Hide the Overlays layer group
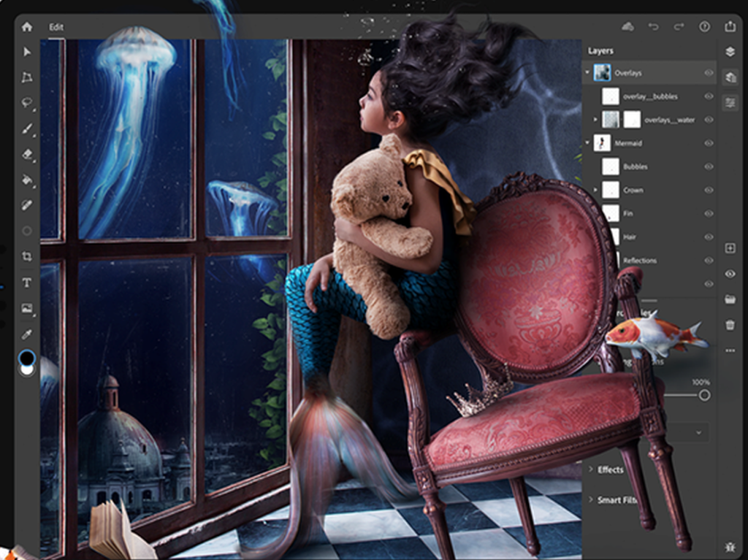The height and width of the screenshot is (560, 748). [x=709, y=73]
